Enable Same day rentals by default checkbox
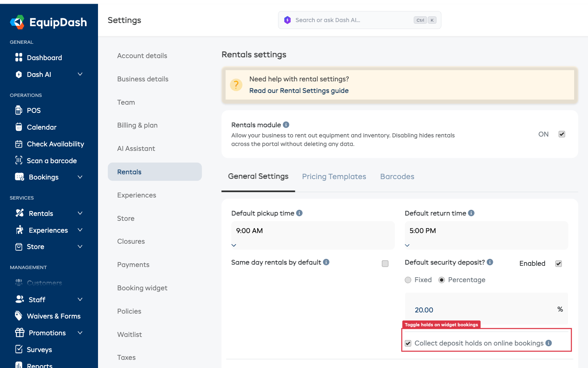Image resolution: width=588 pixels, height=368 pixels. click(385, 264)
